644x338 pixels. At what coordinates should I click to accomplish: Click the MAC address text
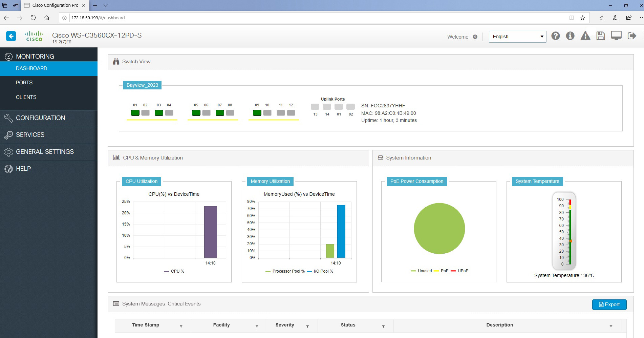point(389,113)
